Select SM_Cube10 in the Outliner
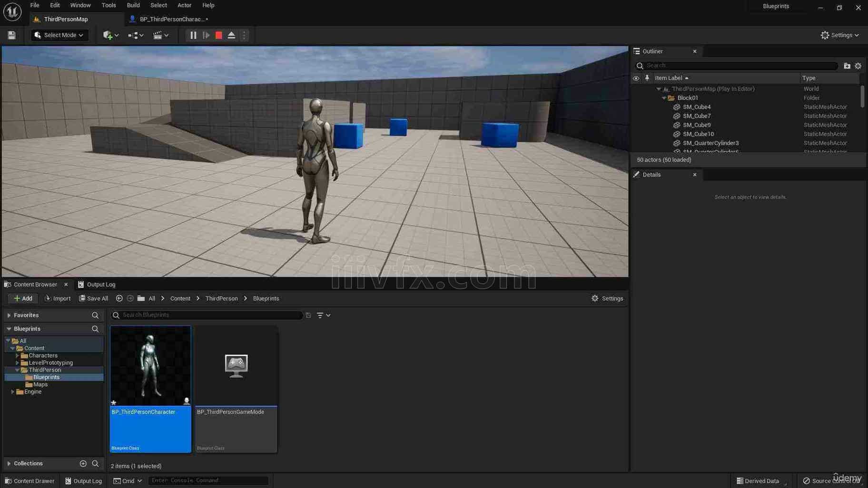 698,134
